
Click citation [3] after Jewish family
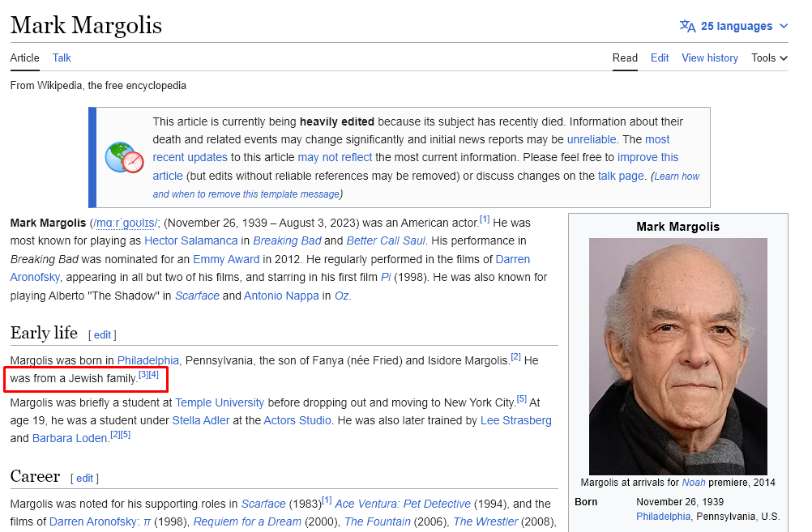pos(143,375)
